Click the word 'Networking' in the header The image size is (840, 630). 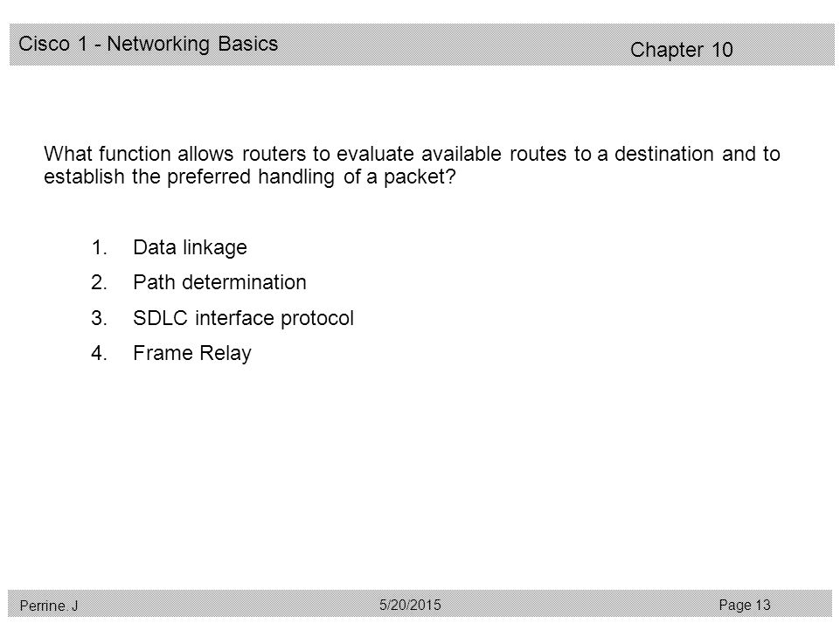(x=158, y=44)
